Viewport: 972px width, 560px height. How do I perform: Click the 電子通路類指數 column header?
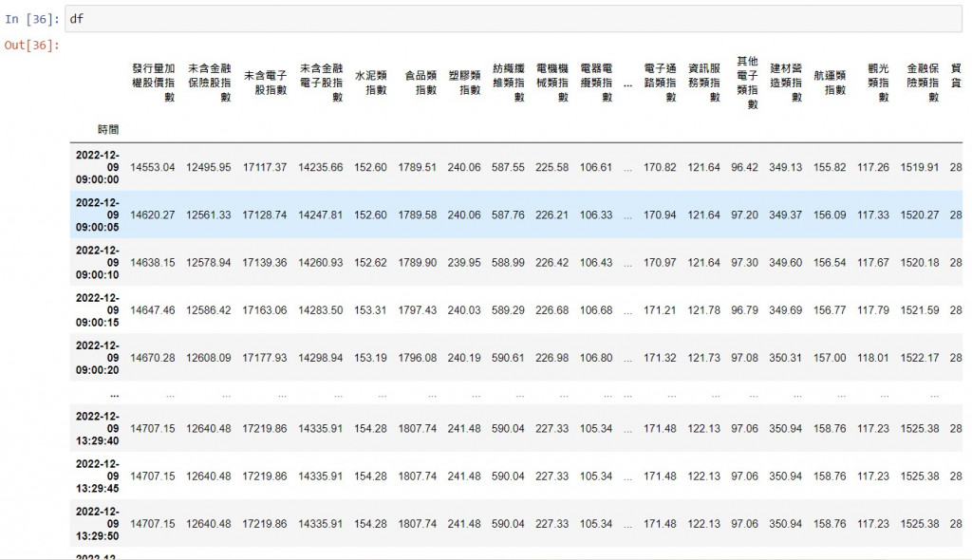661,83
